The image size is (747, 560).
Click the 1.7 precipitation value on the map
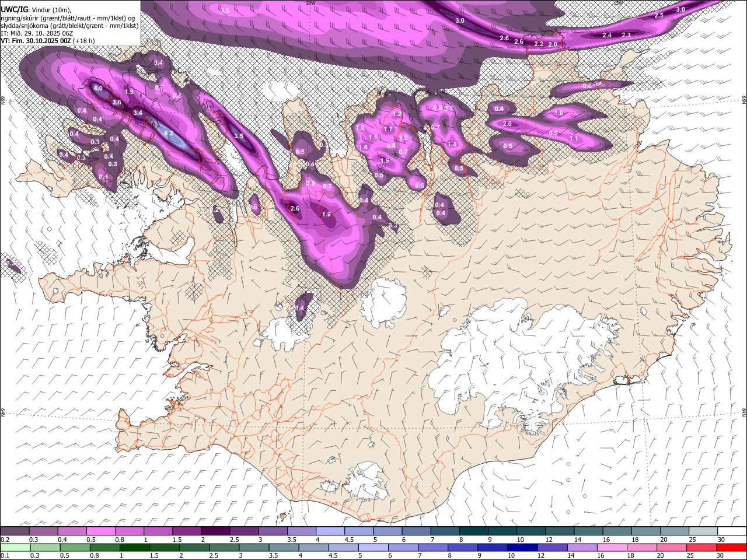tap(388, 129)
